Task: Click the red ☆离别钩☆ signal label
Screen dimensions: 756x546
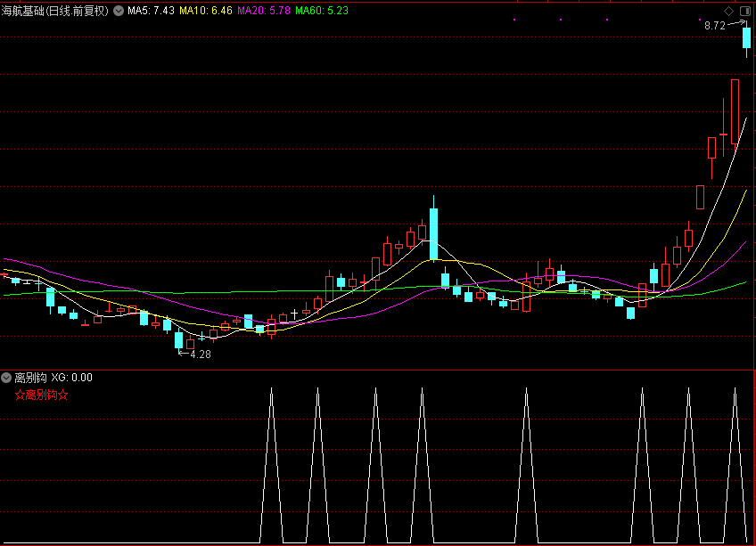Action: pyautogui.click(x=42, y=395)
